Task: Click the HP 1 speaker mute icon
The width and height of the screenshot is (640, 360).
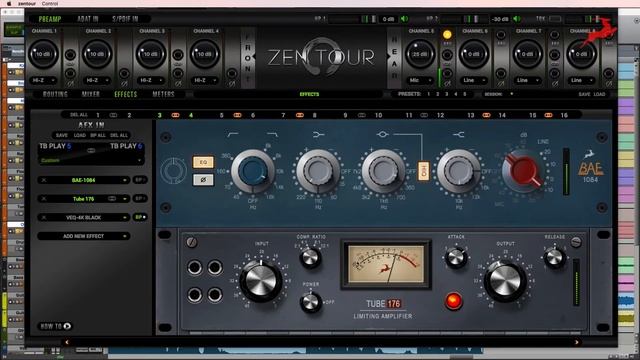Action: [404, 19]
